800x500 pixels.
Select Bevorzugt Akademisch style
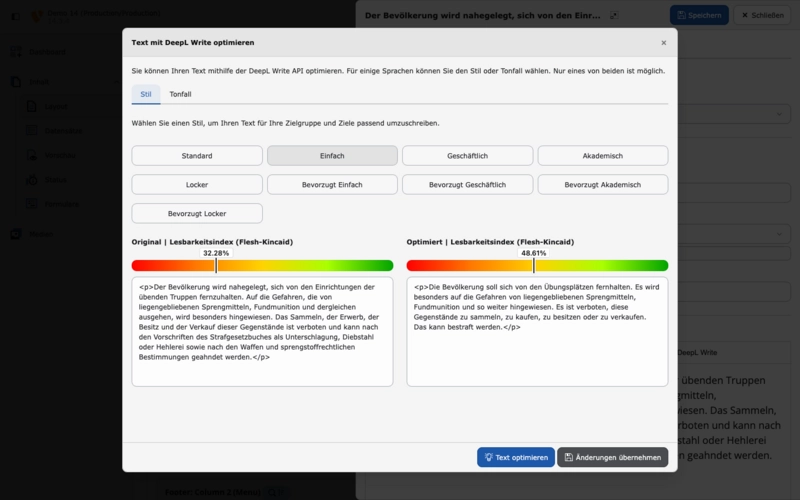coord(603,185)
